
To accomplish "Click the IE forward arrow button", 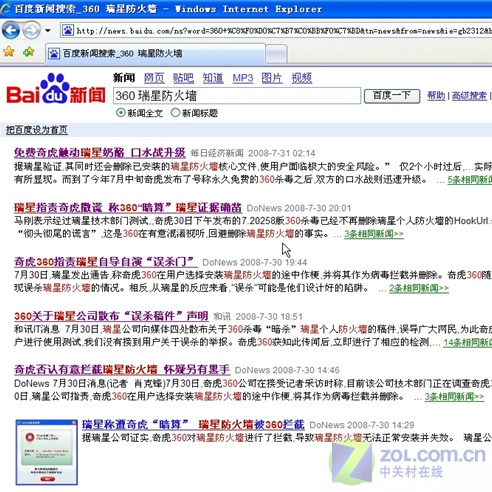I will [31, 31].
